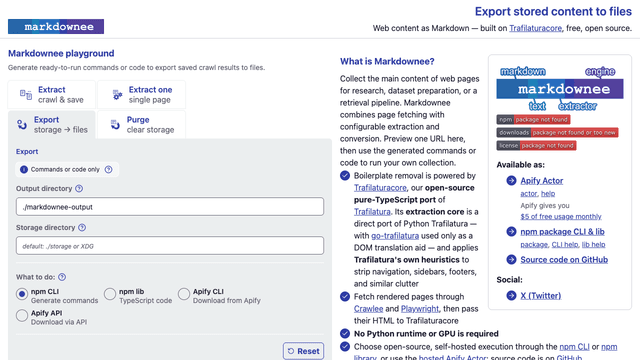Open the X (Twitter) link
The width and height of the screenshot is (640, 360).
[x=541, y=296]
